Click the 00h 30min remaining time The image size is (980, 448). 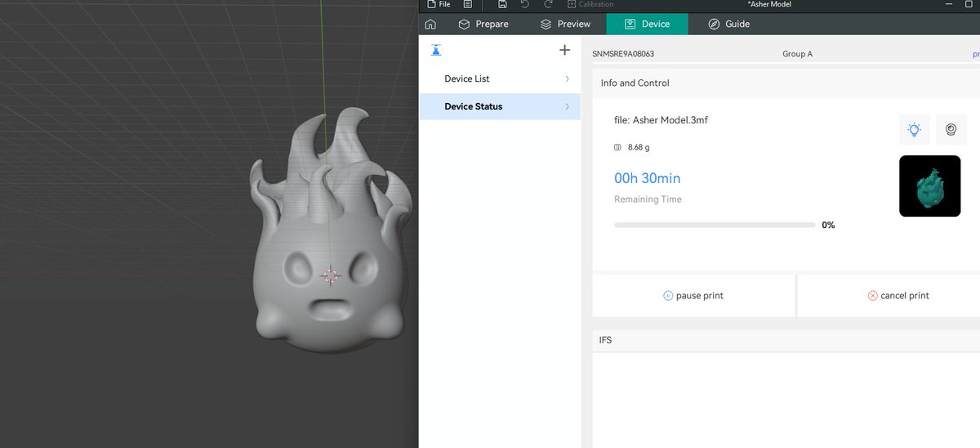[647, 178]
